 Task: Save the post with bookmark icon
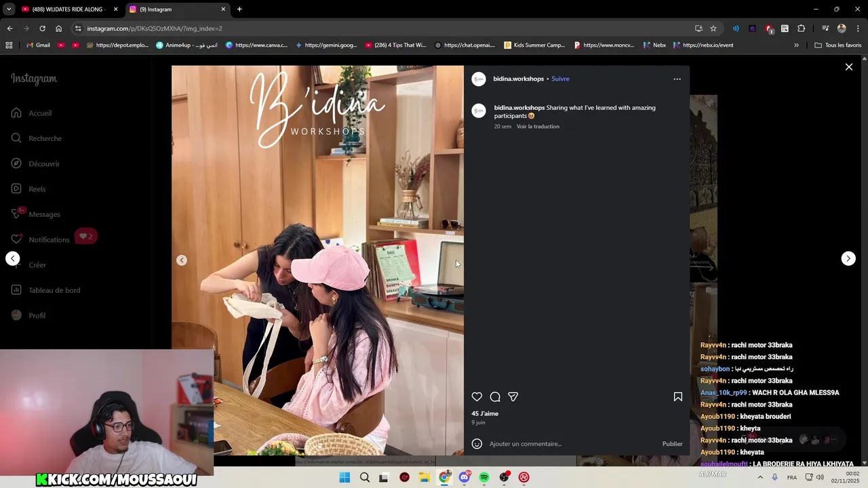coord(678,397)
